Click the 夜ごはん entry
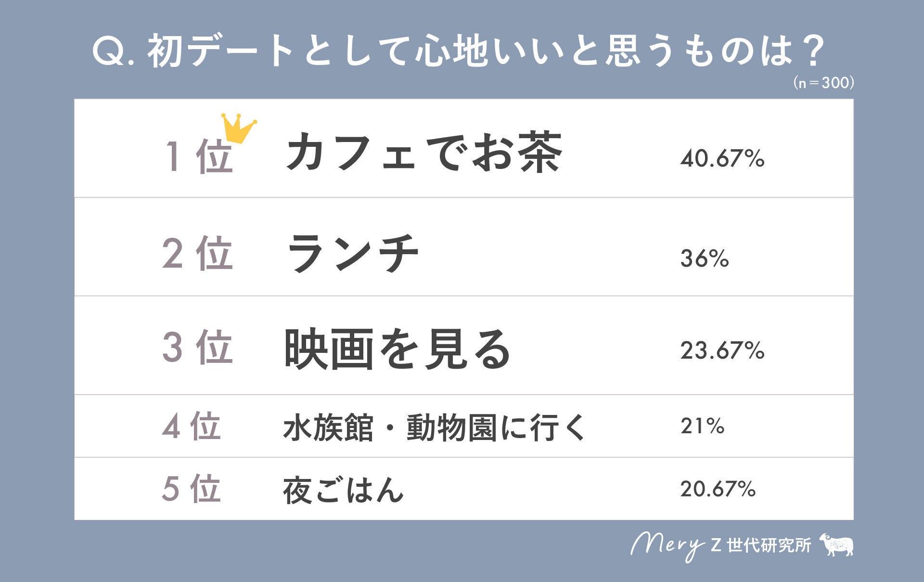The width and height of the screenshot is (924, 582). (343, 490)
